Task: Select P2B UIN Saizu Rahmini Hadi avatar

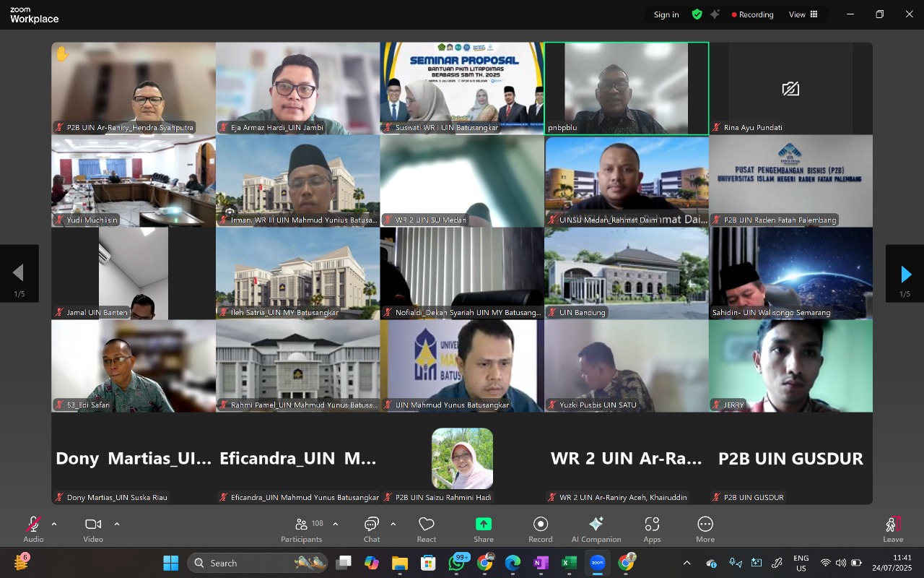Action: tap(462, 458)
